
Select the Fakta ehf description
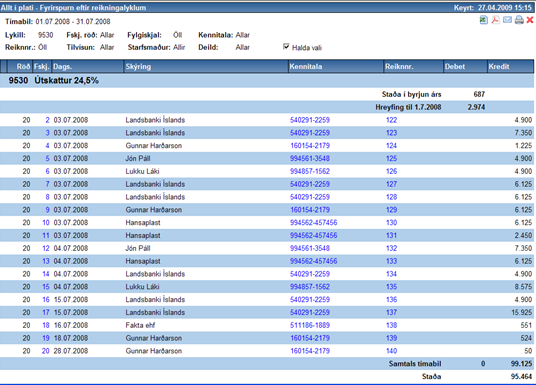point(140,325)
